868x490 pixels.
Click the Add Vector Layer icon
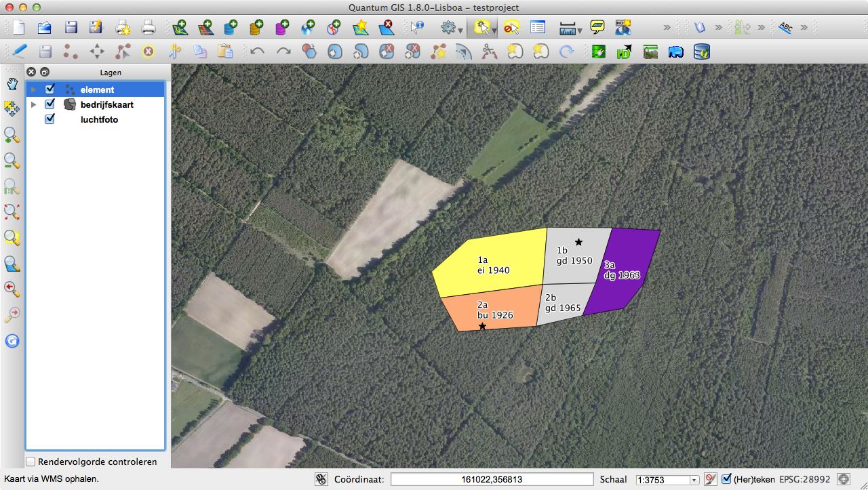point(180,28)
